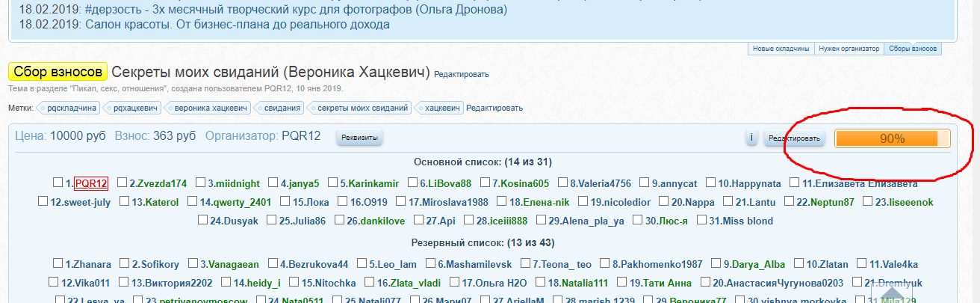This screenshot has width=980, height=303.
Task: Switch to the Новые складчины tab
Action: tap(781, 49)
